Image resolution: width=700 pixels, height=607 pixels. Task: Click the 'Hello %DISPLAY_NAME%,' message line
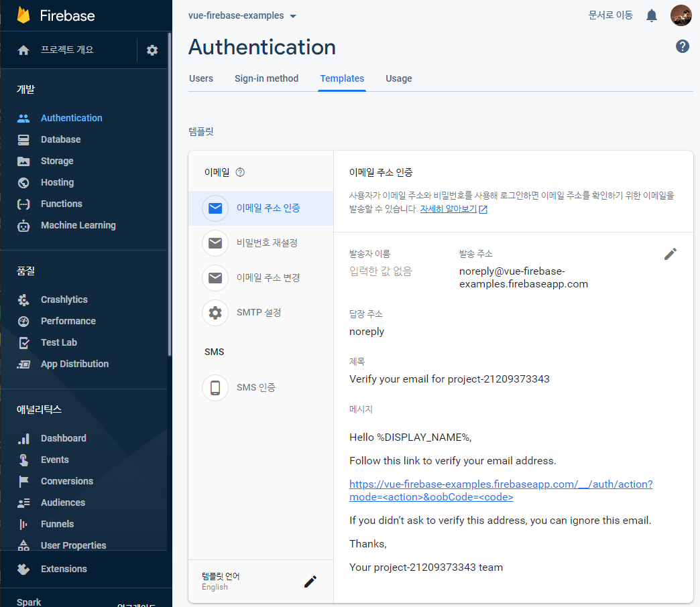(410, 437)
